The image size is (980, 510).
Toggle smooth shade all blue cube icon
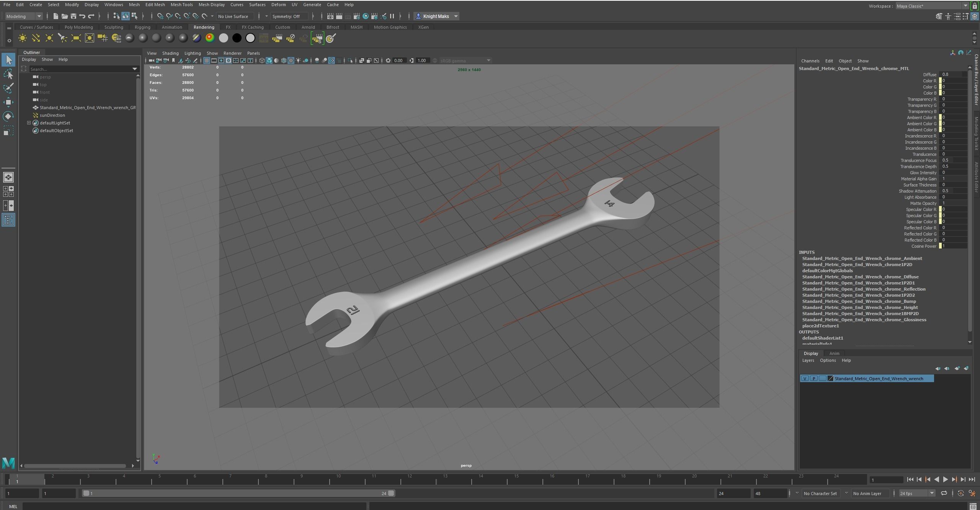[269, 60]
